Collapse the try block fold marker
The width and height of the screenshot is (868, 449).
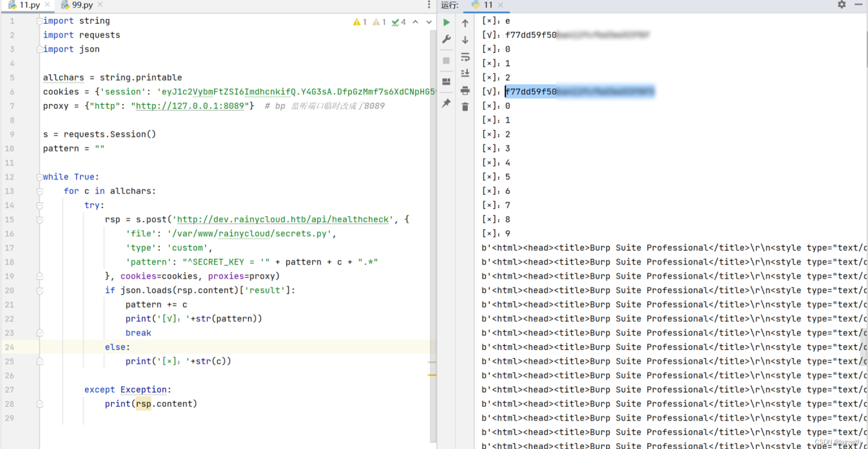coord(40,205)
